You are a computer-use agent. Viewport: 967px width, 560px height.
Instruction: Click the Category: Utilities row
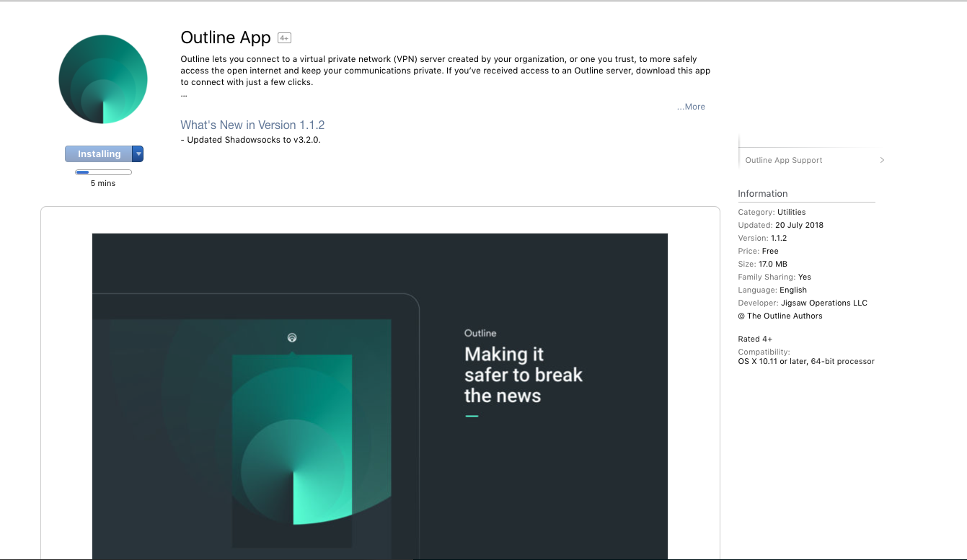coord(772,212)
